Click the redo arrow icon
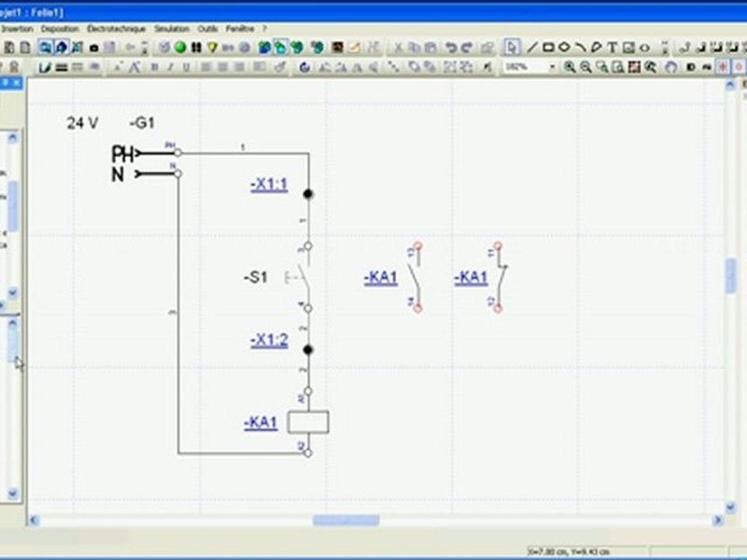This screenshot has height=560, width=747. click(x=467, y=47)
